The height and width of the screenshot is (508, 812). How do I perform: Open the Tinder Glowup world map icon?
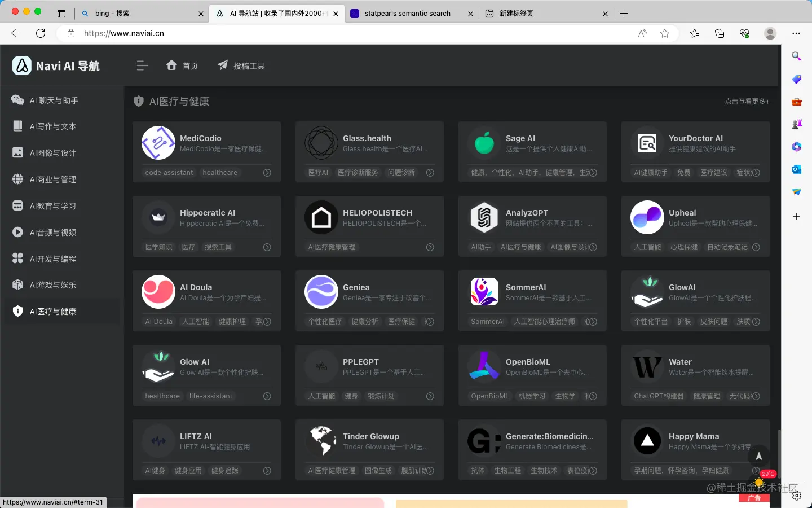[x=321, y=441]
